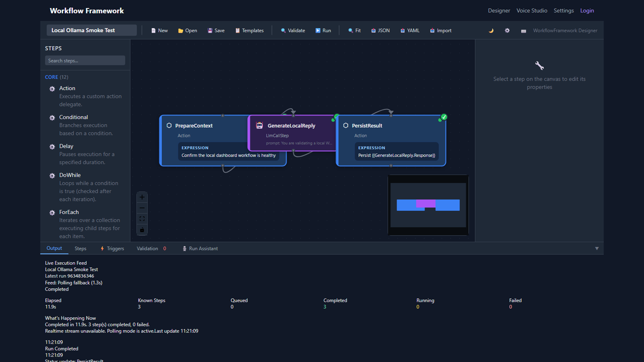Fit view using canvas control

[x=142, y=219]
